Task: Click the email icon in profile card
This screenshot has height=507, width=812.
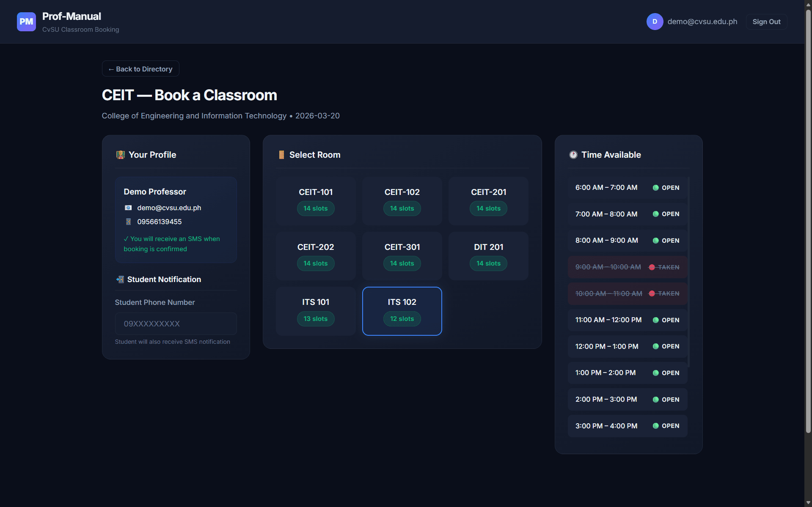Action: pos(128,208)
